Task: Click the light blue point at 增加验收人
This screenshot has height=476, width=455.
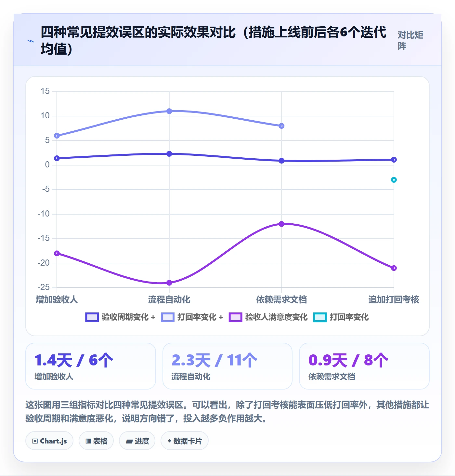Action: 57,136
